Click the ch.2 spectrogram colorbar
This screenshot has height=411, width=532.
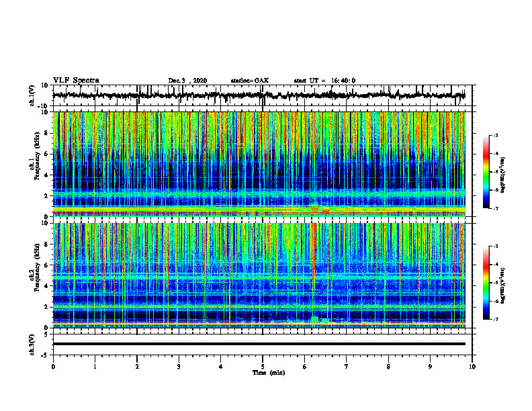click(x=486, y=283)
